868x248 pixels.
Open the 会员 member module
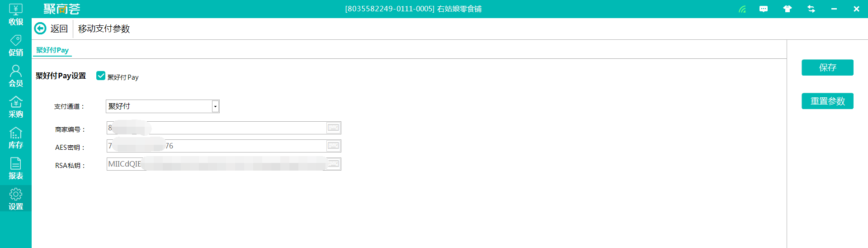(x=16, y=76)
